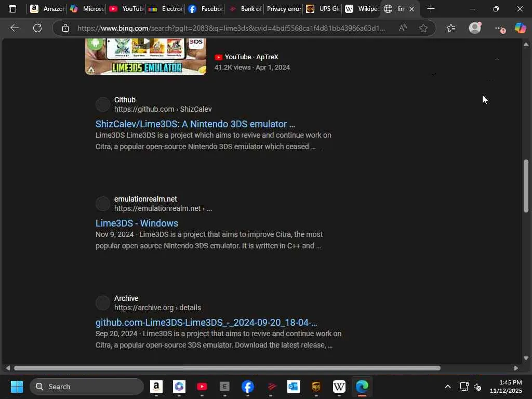The image size is (532, 399).
Task: Launch Copilot from the toolbar
Action: click(x=520, y=28)
